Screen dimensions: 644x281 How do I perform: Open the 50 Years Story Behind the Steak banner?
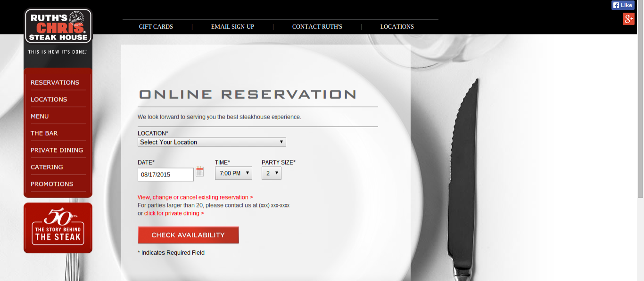pyautogui.click(x=58, y=228)
